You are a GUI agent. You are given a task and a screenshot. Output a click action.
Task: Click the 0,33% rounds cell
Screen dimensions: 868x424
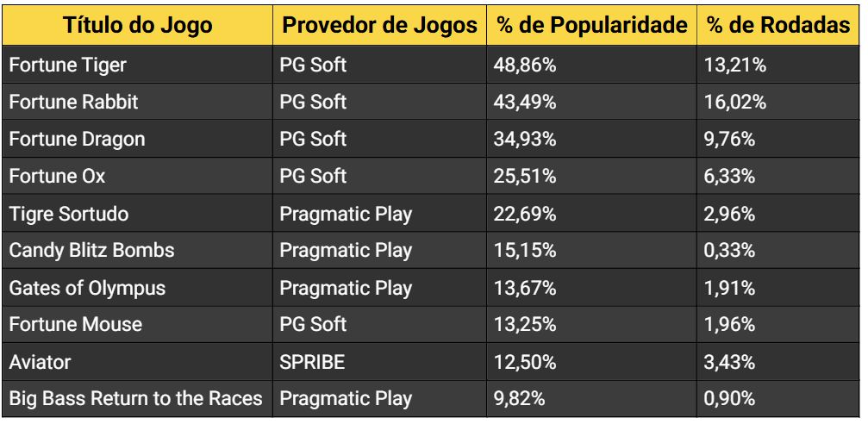pos(730,250)
